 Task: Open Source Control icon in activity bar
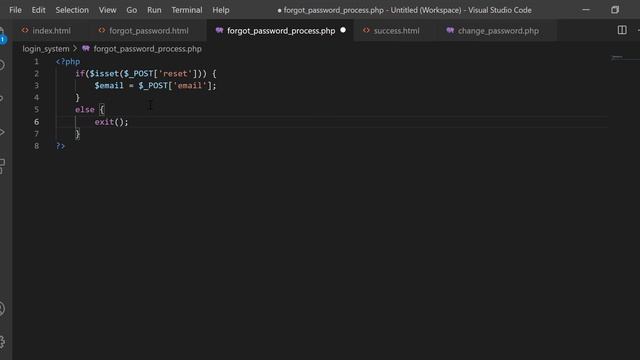tap(2, 98)
